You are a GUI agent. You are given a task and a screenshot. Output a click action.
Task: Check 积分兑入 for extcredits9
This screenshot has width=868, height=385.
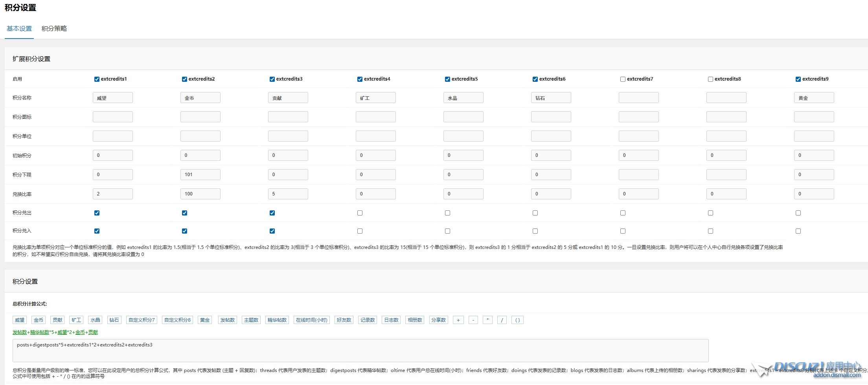click(x=798, y=231)
